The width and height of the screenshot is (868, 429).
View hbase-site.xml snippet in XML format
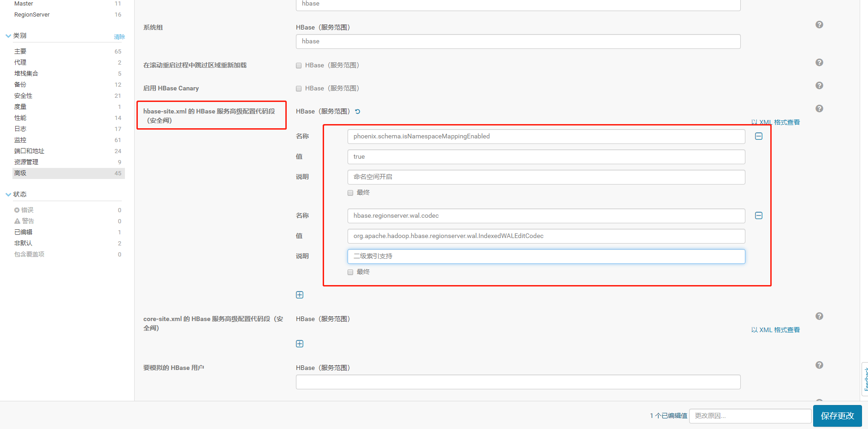(775, 122)
